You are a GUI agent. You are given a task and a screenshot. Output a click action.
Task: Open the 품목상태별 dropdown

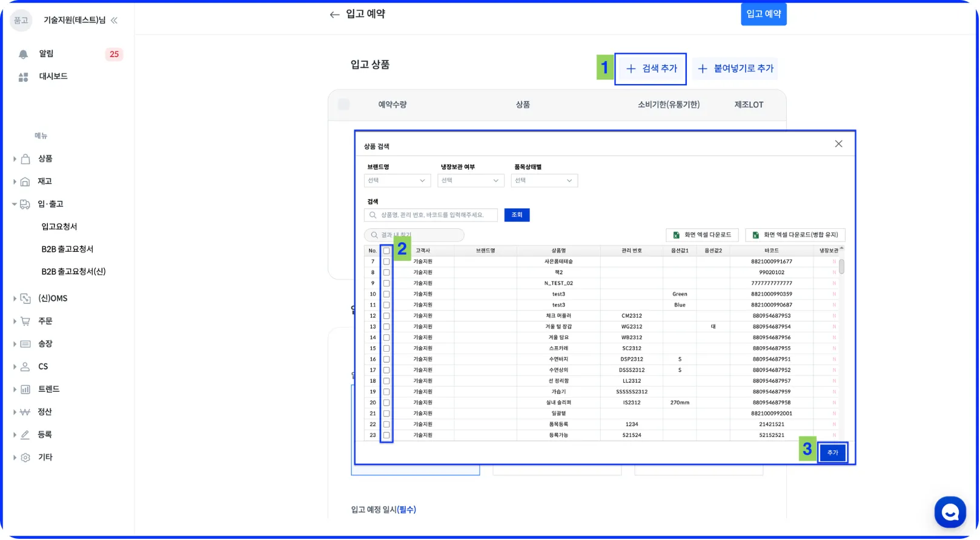544,180
